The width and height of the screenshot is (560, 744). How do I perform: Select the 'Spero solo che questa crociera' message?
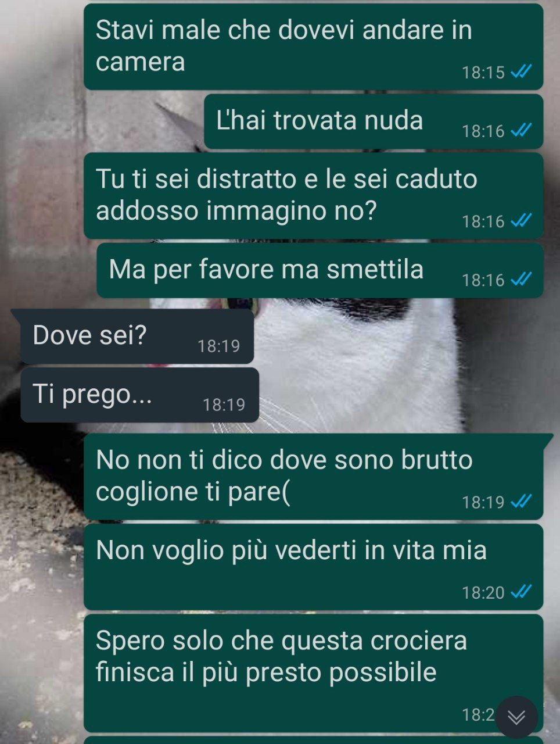tap(314, 673)
